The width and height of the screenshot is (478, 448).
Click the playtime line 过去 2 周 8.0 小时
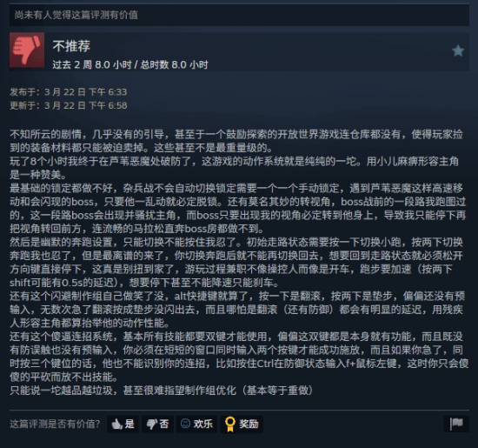pos(130,64)
